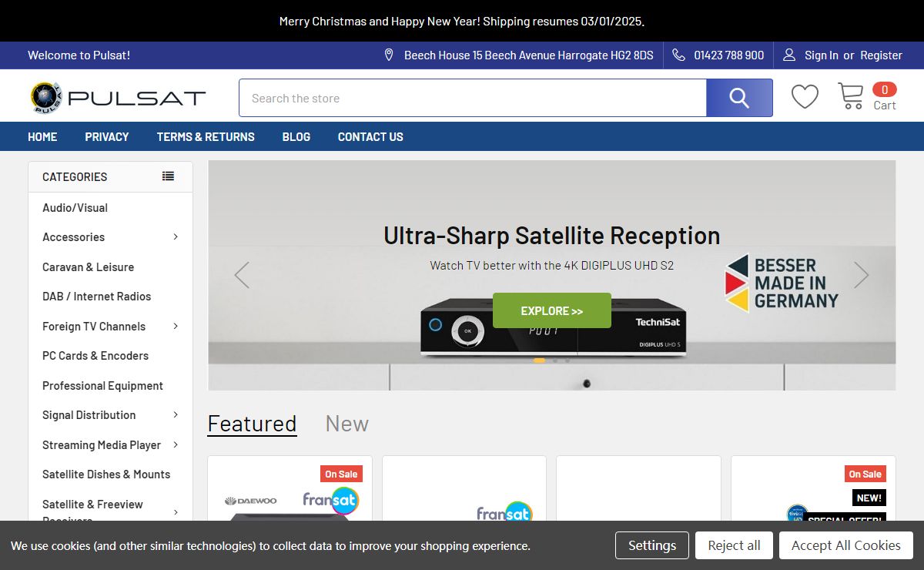Select the second slide indicator dot
Viewport: 924px width, 570px height.
[554, 360]
